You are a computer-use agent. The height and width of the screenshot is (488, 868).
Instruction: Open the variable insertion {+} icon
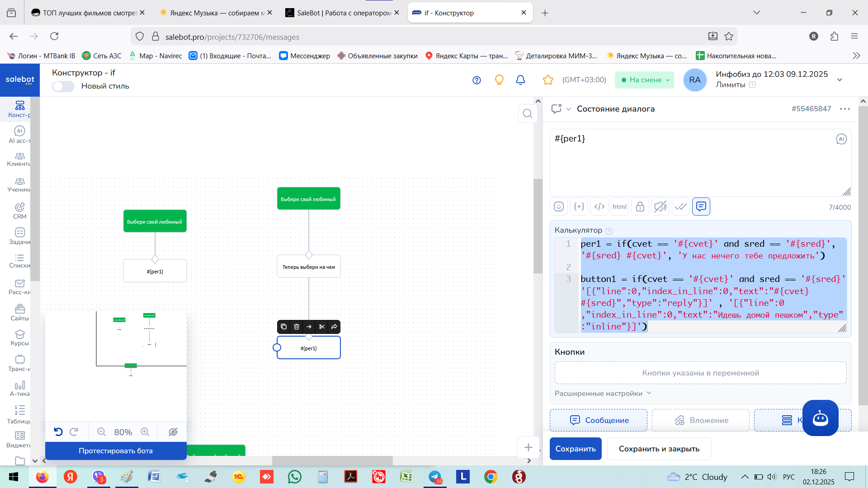[x=579, y=206]
